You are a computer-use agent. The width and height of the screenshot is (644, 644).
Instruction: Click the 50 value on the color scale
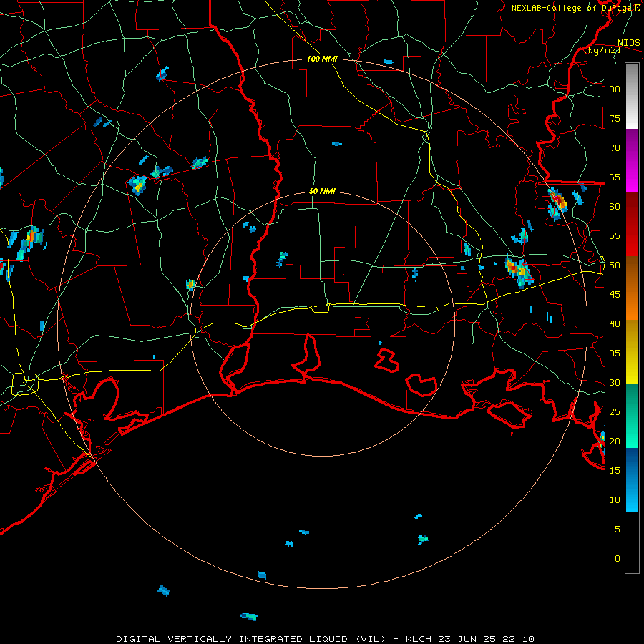[x=615, y=265]
